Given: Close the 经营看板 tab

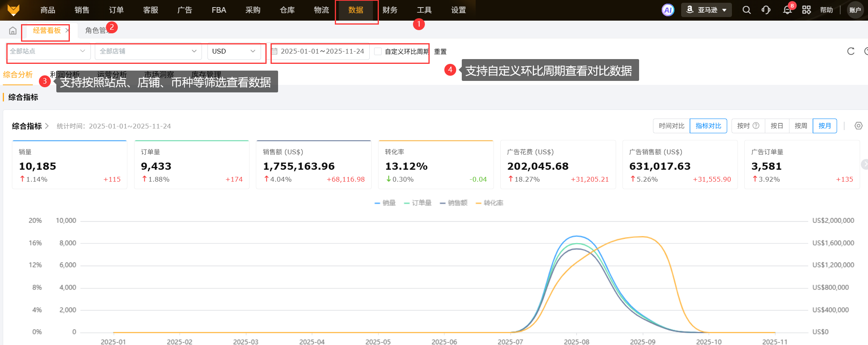Looking at the screenshot, I should pos(67,31).
